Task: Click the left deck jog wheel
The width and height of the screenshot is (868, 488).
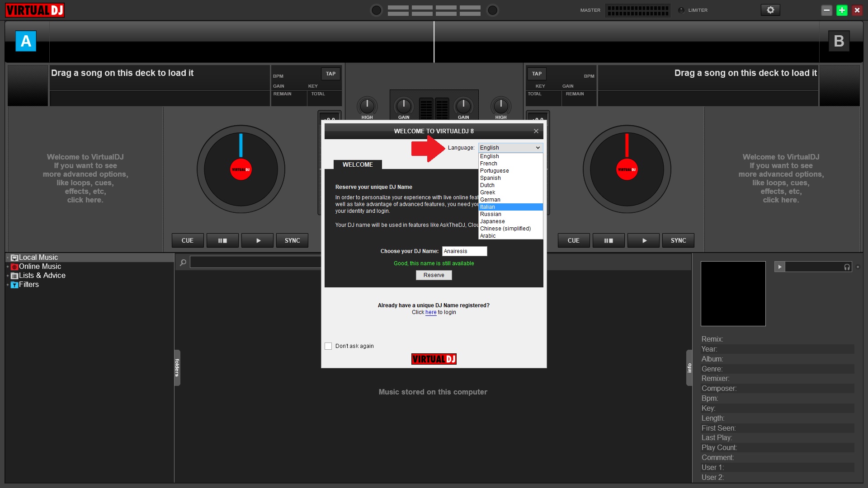Action: pos(241,169)
